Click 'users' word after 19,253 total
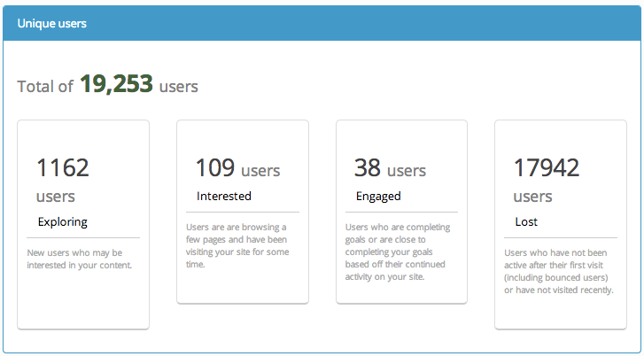Screen dimensions: 644x356 click(179, 87)
